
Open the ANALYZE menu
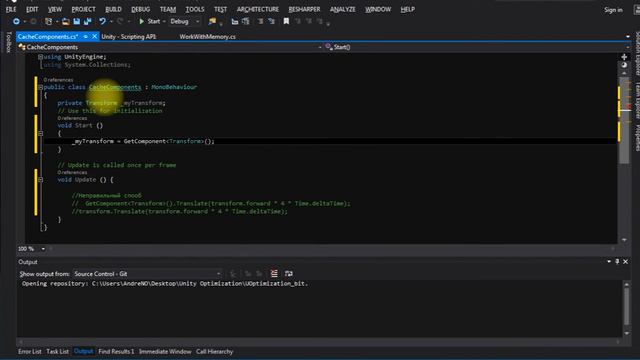[x=342, y=9]
